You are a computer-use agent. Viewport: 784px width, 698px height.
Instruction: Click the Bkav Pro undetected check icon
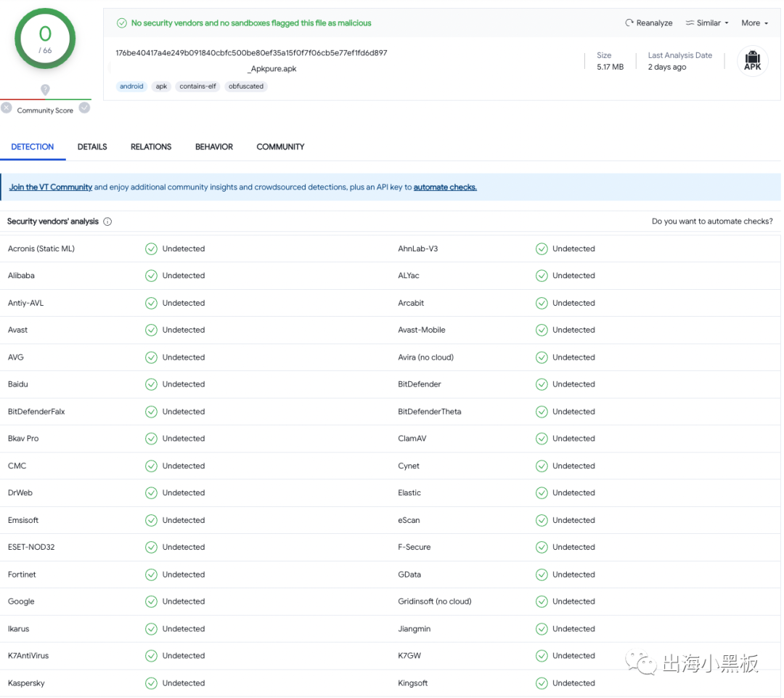coord(151,439)
